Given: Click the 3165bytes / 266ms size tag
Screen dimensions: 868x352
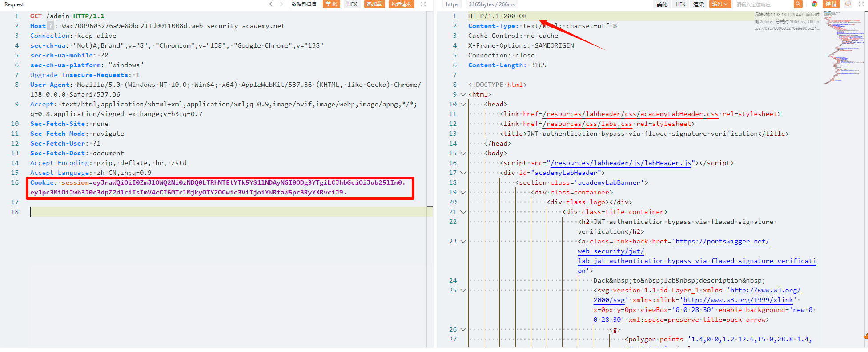Looking at the screenshot, I should click(491, 4).
